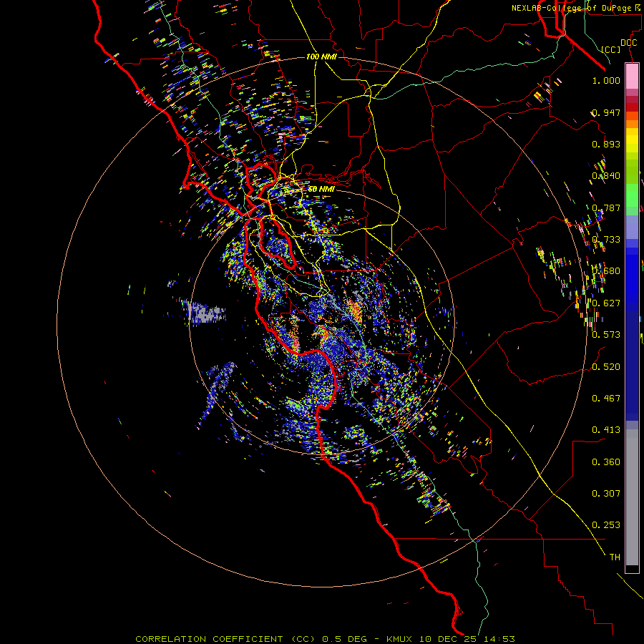Click the 0.360 legend value
The image size is (644, 644).
click(x=606, y=462)
